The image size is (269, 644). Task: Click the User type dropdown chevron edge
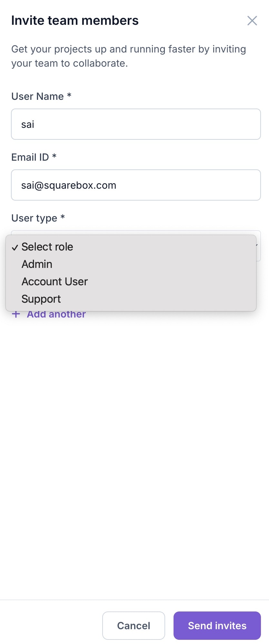(x=257, y=246)
